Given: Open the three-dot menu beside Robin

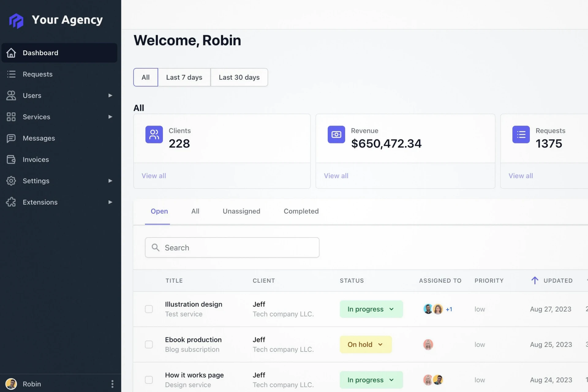Looking at the screenshot, I should tap(112, 384).
